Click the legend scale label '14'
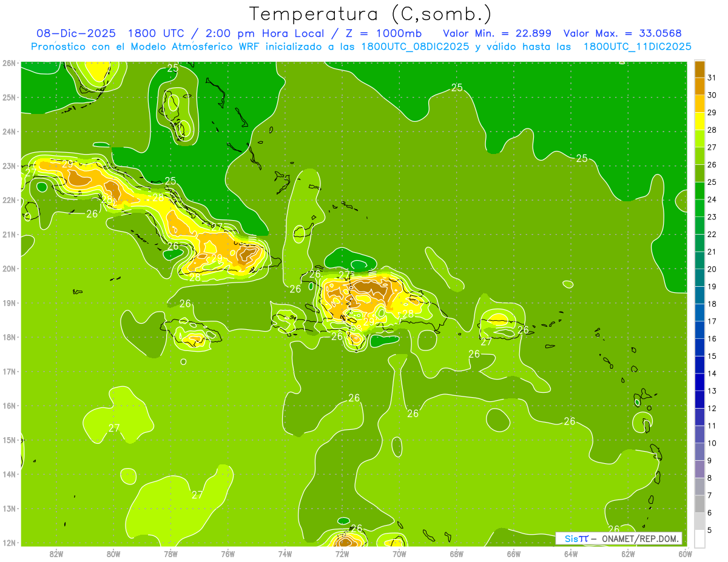 712,373
